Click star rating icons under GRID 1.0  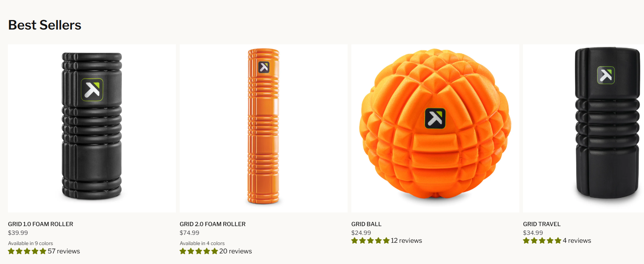(27, 251)
